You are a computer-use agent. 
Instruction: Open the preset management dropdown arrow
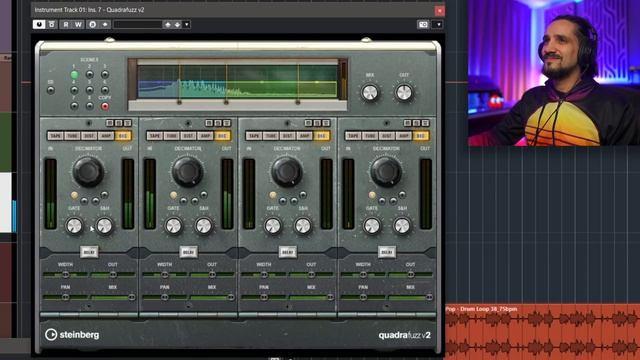point(187,24)
